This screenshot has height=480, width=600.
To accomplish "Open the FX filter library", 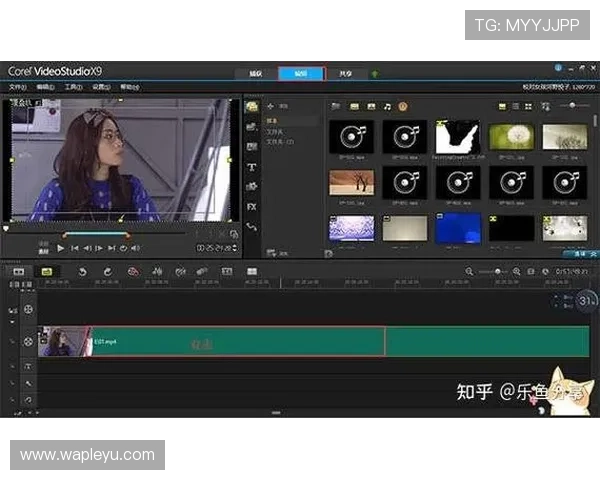I will (252, 206).
